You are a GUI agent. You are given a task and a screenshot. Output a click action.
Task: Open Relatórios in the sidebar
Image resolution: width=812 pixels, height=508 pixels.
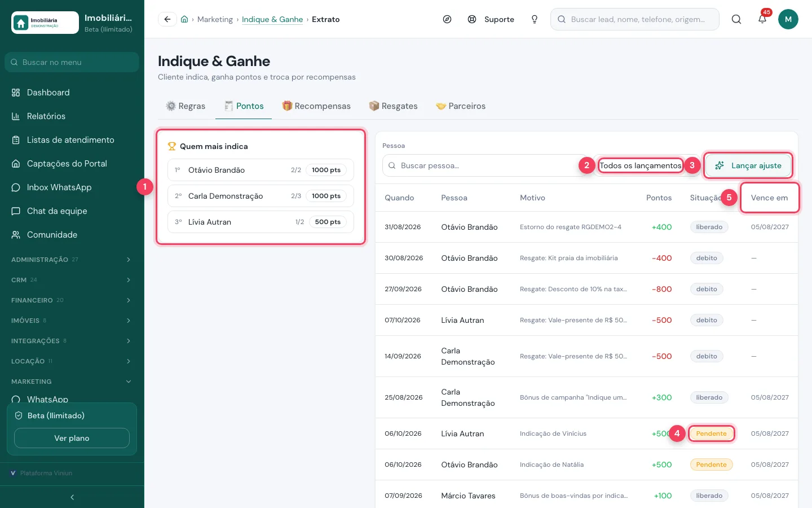72,116
